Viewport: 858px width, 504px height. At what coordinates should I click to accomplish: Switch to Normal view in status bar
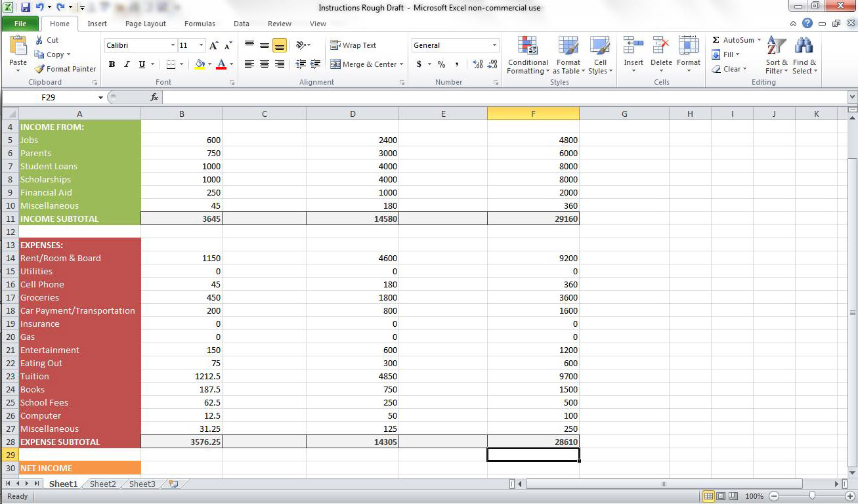(x=708, y=496)
